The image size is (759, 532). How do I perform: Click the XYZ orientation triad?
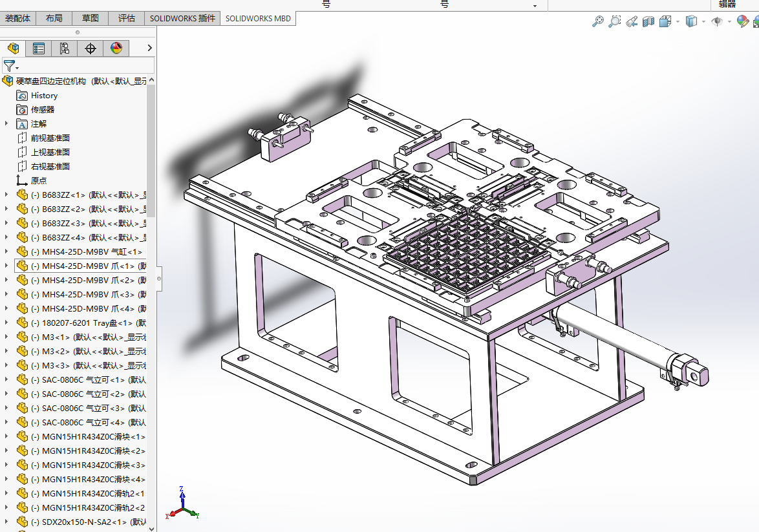pyautogui.click(x=182, y=504)
